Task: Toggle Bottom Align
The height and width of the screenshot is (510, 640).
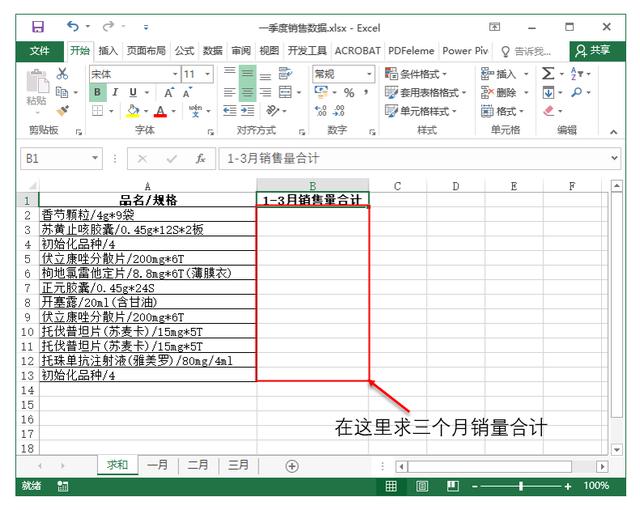Action: [x=265, y=76]
